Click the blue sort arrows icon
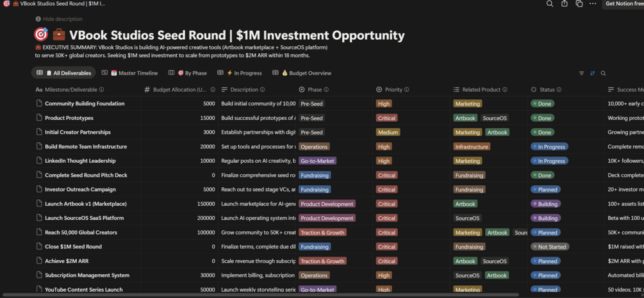Screen dimensions: 644x298 click(x=592, y=74)
